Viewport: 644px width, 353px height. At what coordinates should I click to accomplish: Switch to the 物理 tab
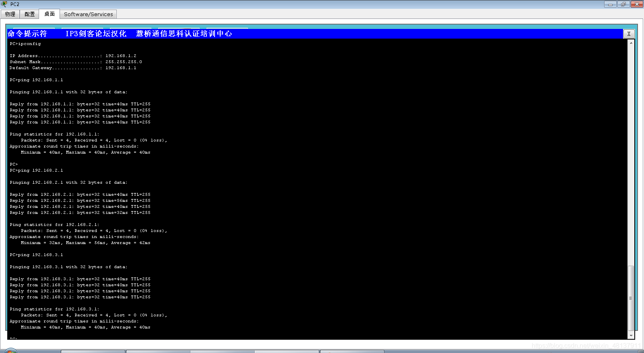pos(10,14)
